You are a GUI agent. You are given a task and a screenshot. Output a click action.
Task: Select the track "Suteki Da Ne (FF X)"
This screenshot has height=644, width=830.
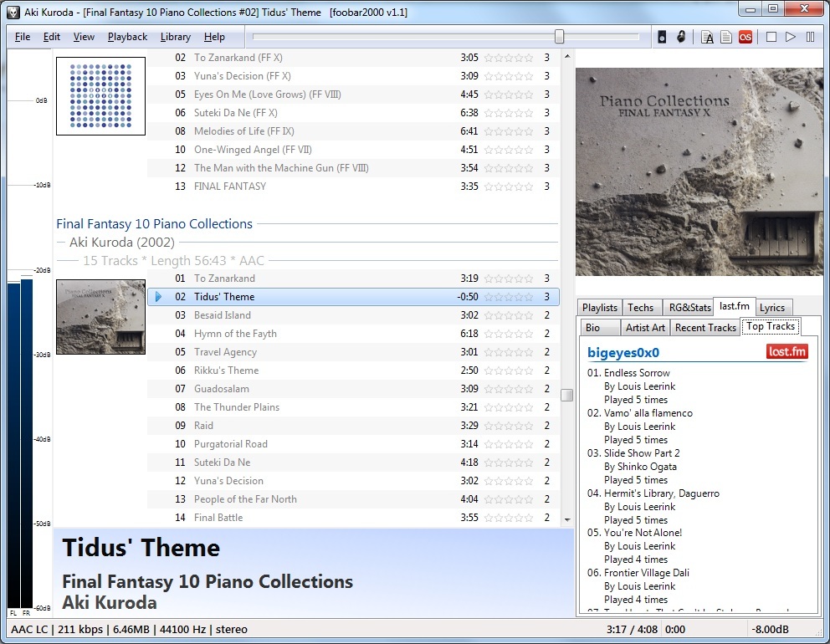[354, 113]
